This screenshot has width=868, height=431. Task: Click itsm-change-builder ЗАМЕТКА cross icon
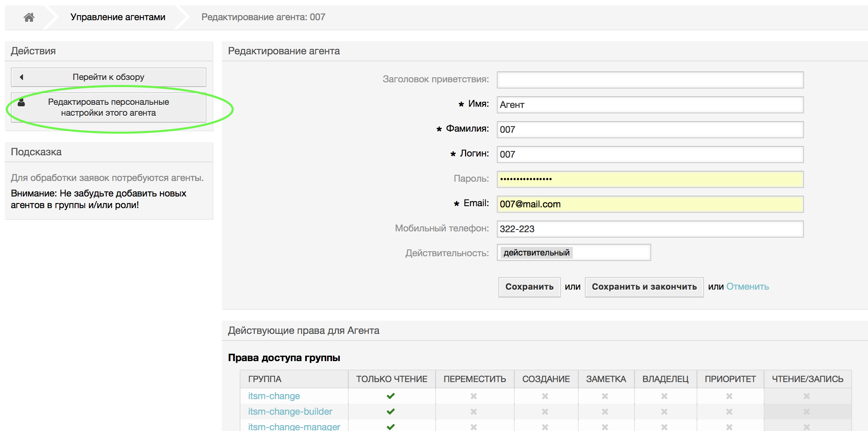605,412
